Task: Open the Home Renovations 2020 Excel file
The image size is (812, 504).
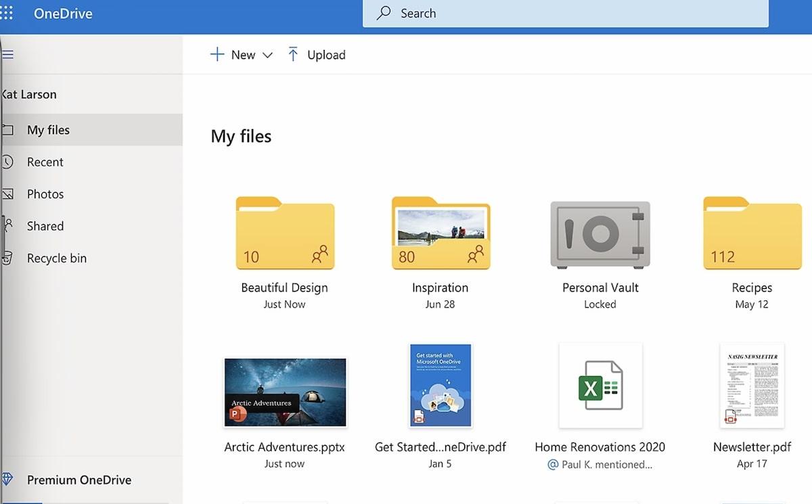Action: click(x=600, y=386)
